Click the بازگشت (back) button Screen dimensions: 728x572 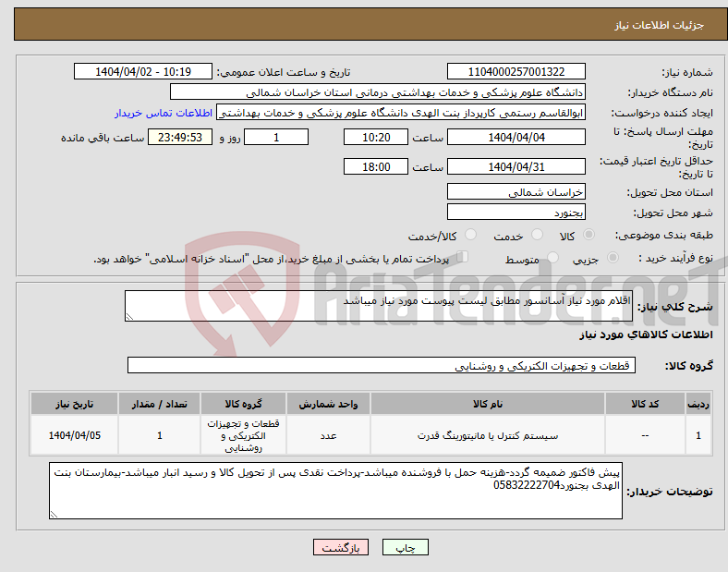[341, 547]
